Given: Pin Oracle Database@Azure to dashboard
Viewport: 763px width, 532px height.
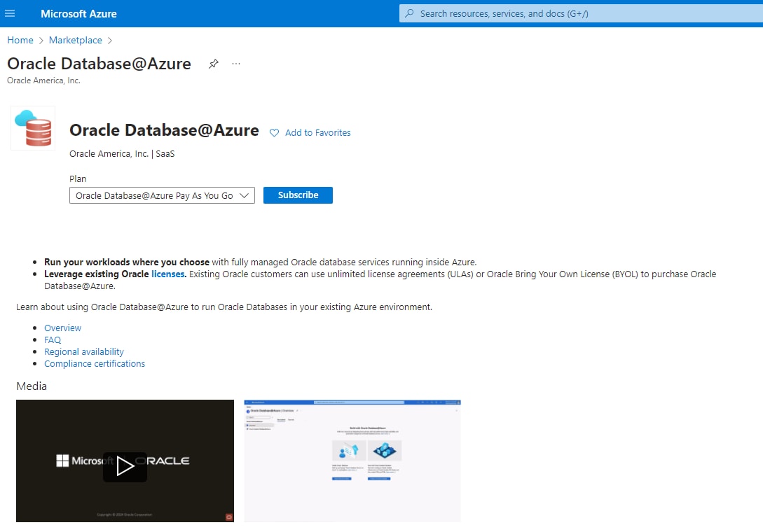Looking at the screenshot, I should 214,64.
